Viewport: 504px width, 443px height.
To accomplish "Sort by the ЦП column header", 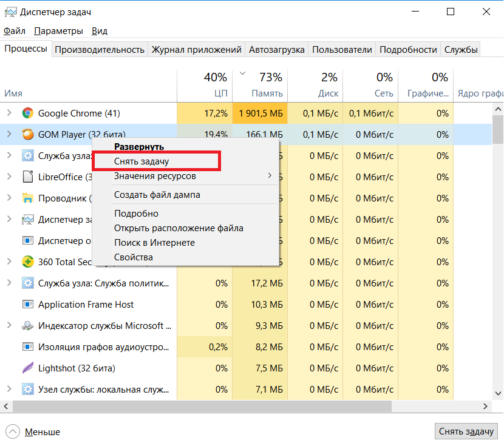I will (x=205, y=86).
